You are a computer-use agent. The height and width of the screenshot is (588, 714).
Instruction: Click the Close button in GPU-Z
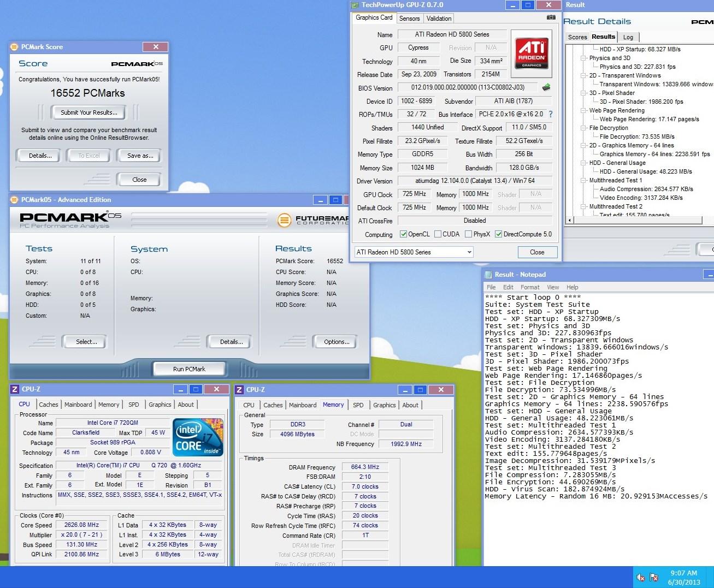(x=537, y=252)
